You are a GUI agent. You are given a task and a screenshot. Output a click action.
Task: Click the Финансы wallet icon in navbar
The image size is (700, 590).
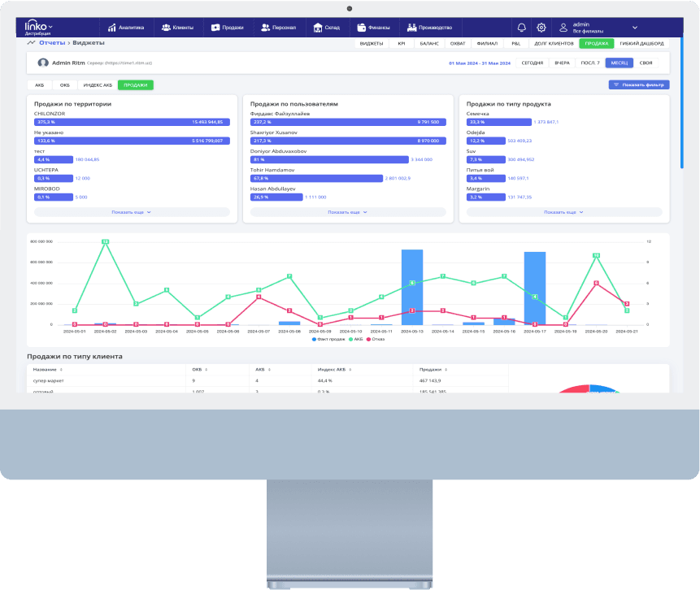362,27
